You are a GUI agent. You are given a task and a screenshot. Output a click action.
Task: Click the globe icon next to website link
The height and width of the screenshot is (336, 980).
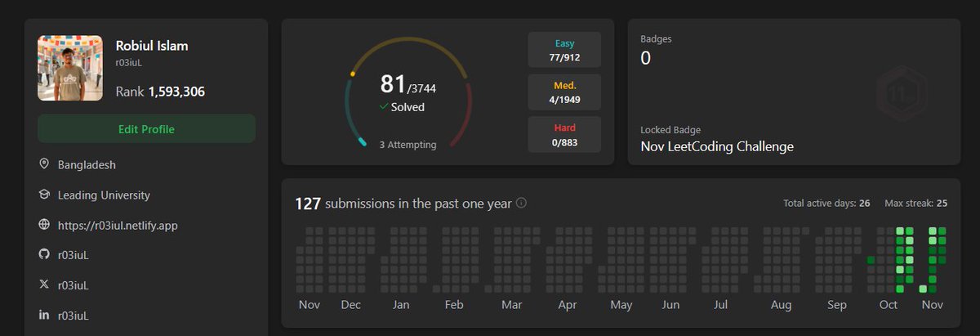(44, 225)
